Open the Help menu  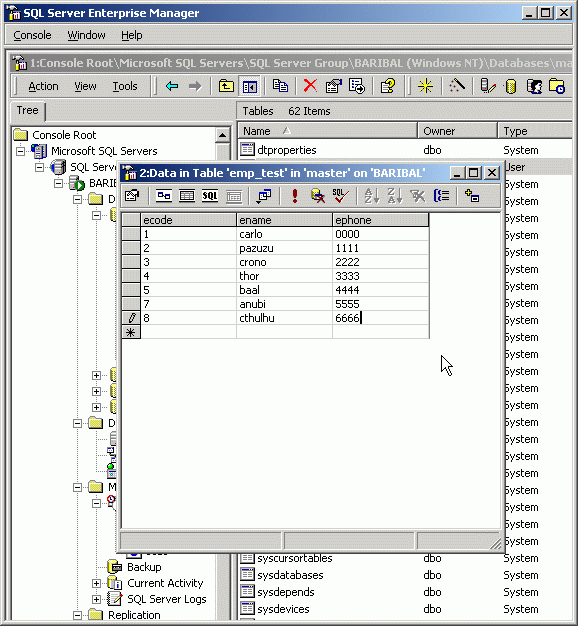click(x=132, y=35)
